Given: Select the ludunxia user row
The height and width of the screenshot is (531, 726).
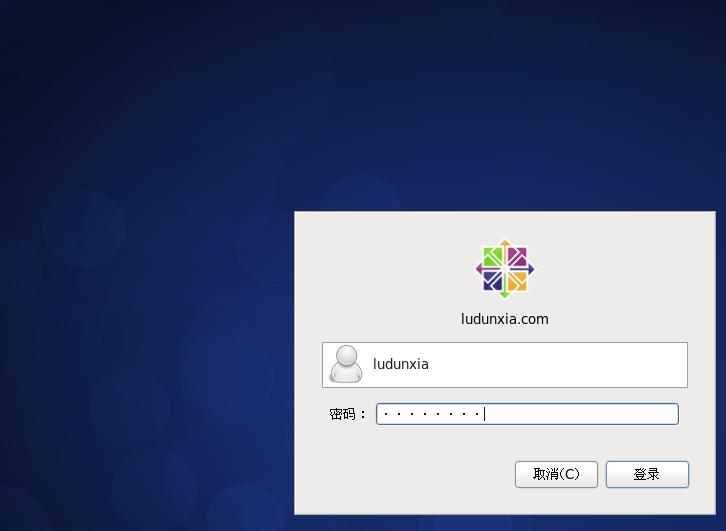Looking at the screenshot, I should click(505, 365).
